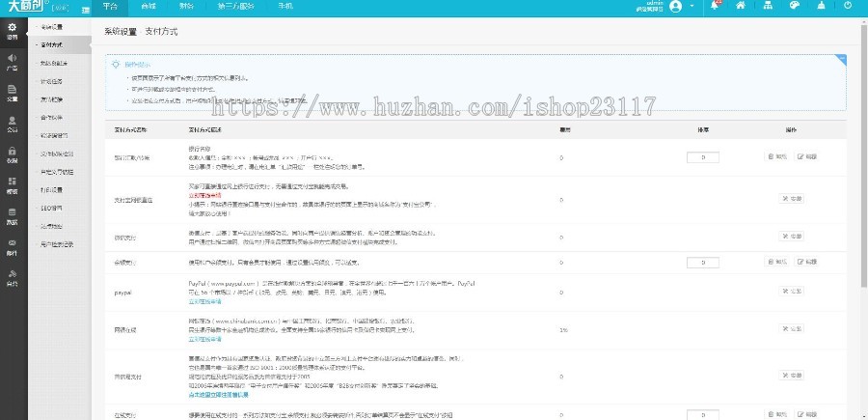Open 打印设置 in the settings submenu
Viewport: 868px width, 420px height.
[x=52, y=189]
